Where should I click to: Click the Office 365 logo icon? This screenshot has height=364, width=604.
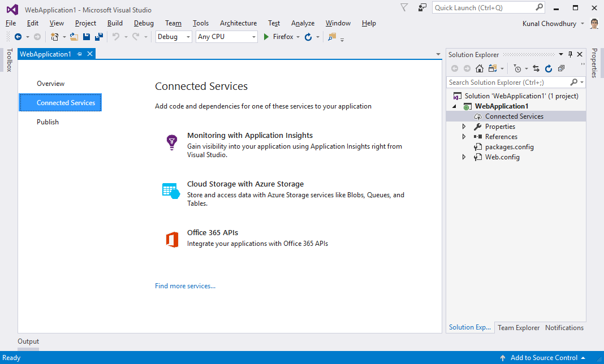point(172,240)
